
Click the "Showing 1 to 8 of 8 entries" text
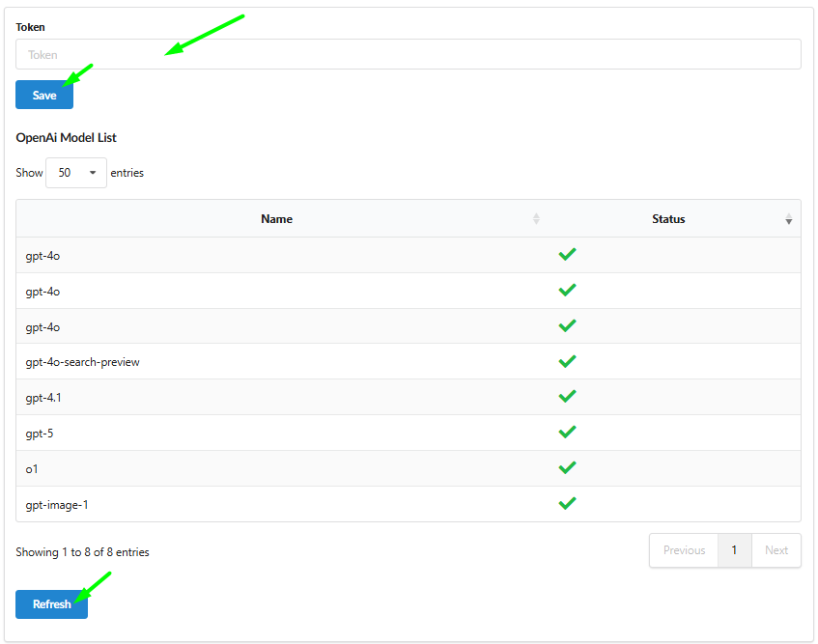pos(82,551)
